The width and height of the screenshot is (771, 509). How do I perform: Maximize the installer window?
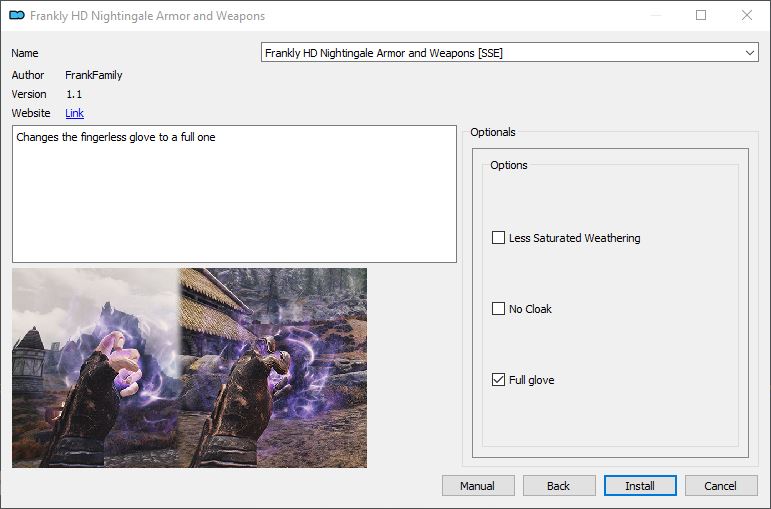point(701,15)
